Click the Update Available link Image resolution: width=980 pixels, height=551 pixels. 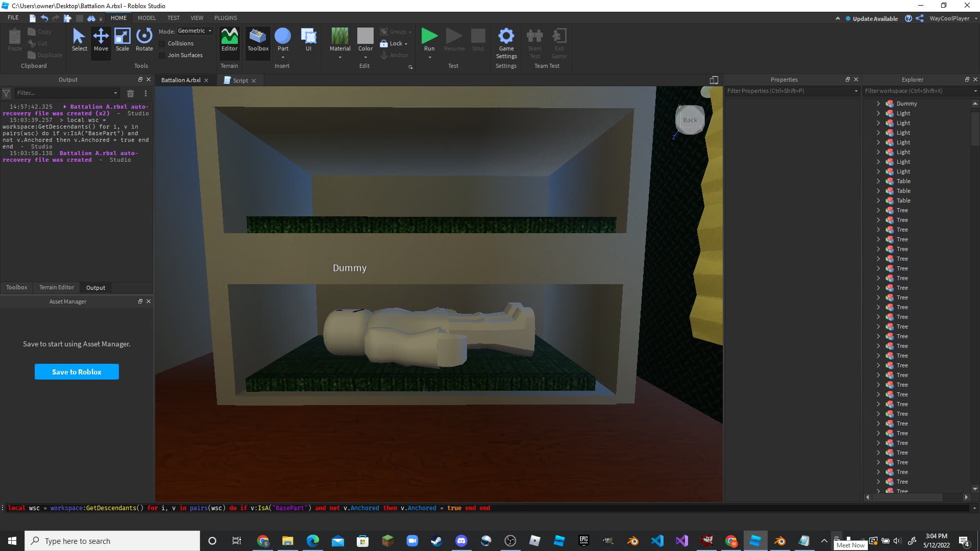coord(874,19)
